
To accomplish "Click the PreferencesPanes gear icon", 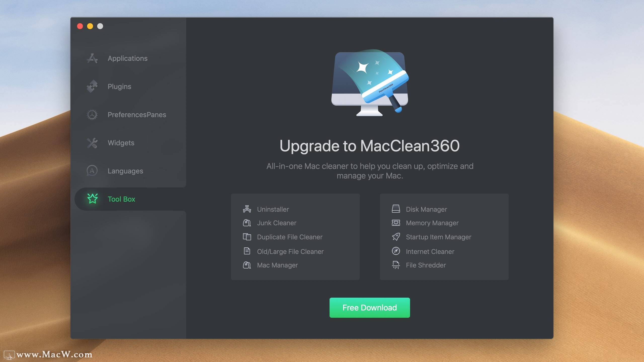I will tap(92, 115).
